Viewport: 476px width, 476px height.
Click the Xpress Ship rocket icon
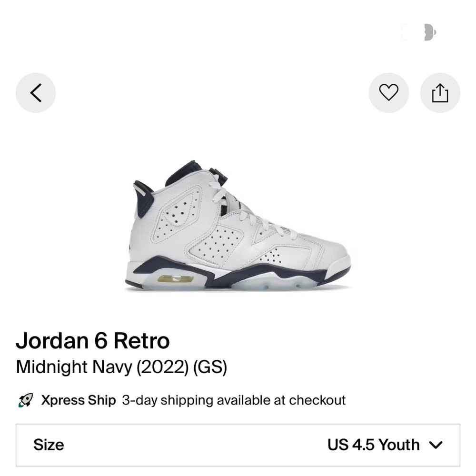pyautogui.click(x=26, y=400)
